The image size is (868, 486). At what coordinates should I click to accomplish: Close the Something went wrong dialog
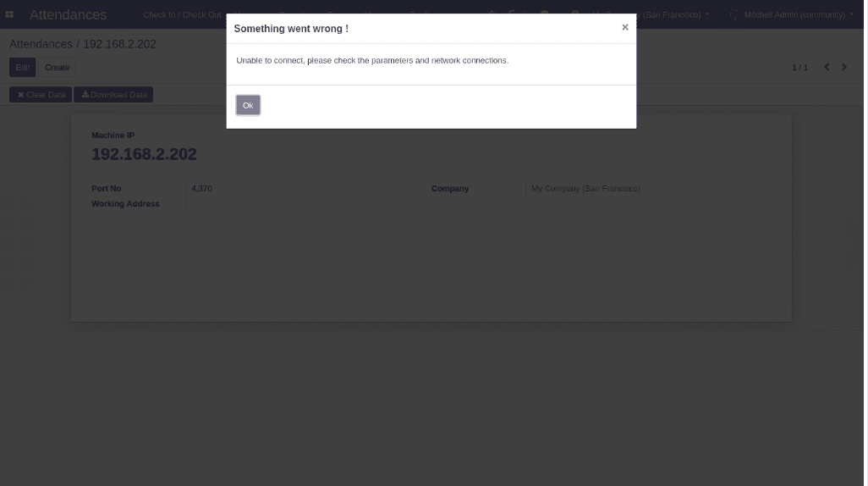point(624,27)
